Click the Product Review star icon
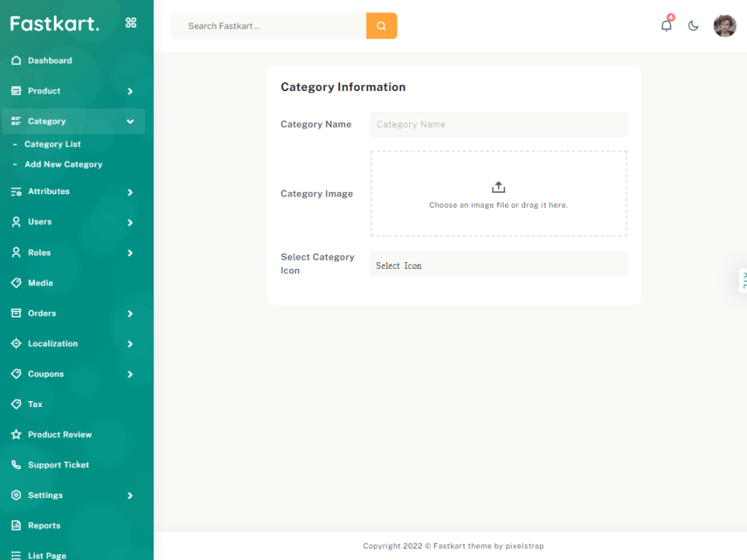The width and height of the screenshot is (747, 560). (16, 435)
